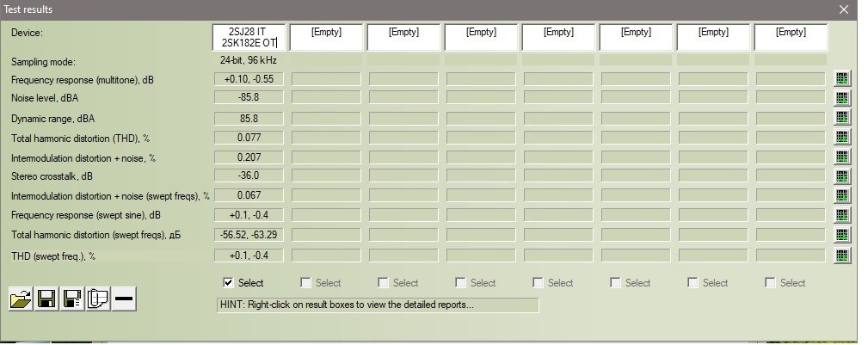868x345 pixels.
Task: Click the save results floppy disk icon
Action: click(46, 299)
